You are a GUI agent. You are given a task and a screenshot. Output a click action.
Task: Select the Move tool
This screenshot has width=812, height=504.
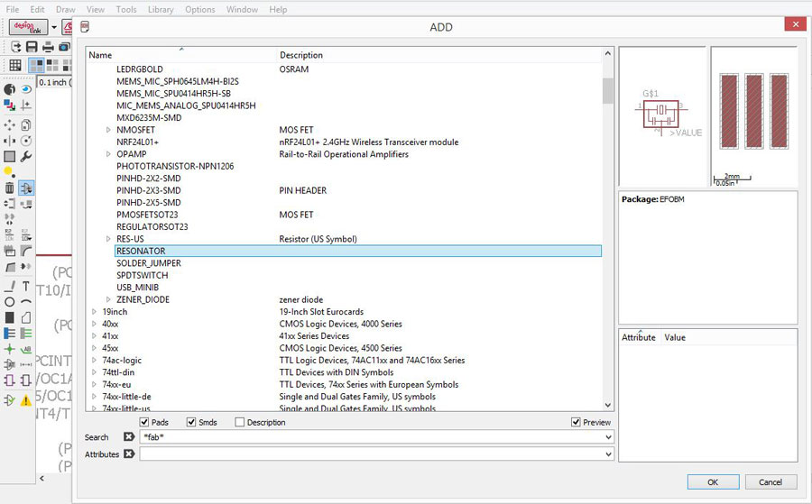point(9,124)
